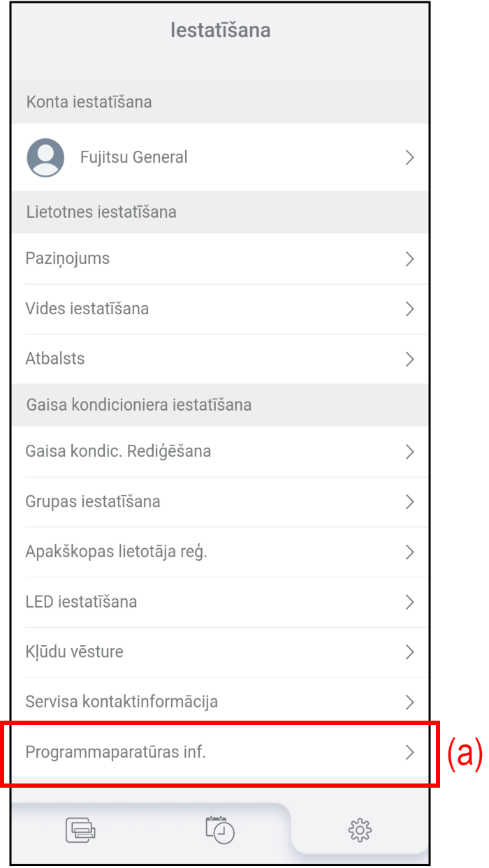This screenshot has height=868, width=489.
Task: Open LED iestatīšana settings
Action: 81,602
